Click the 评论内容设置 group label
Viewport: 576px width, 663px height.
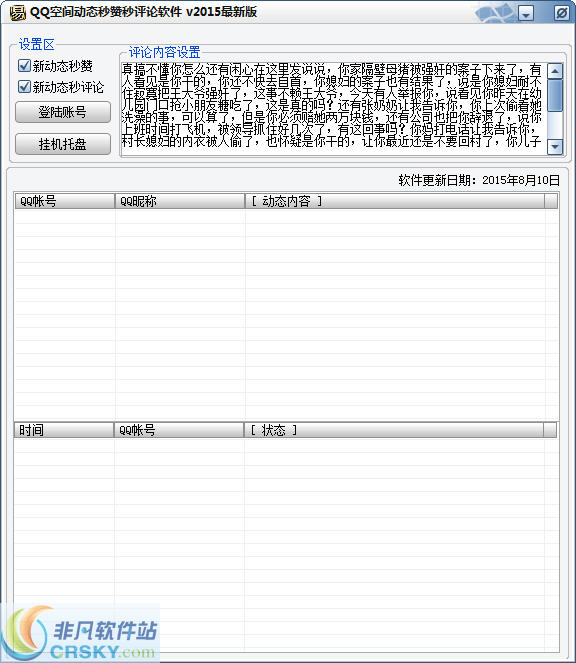coord(165,52)
